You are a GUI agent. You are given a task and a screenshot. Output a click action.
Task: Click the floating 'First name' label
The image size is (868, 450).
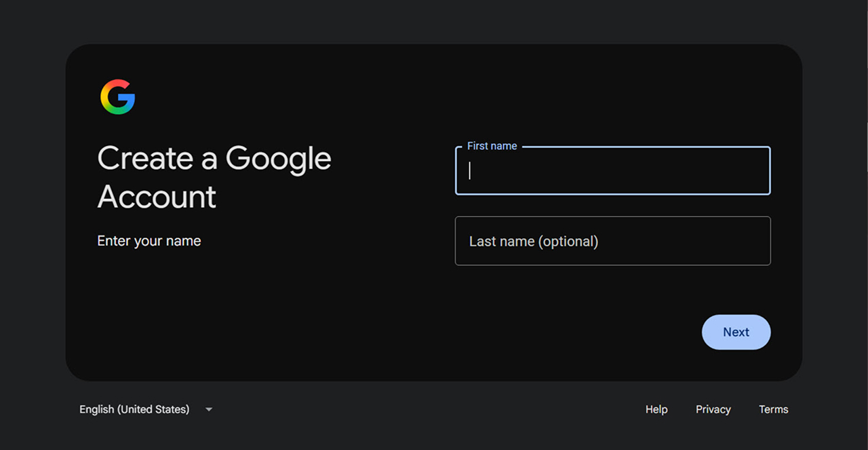pos(492,146)
